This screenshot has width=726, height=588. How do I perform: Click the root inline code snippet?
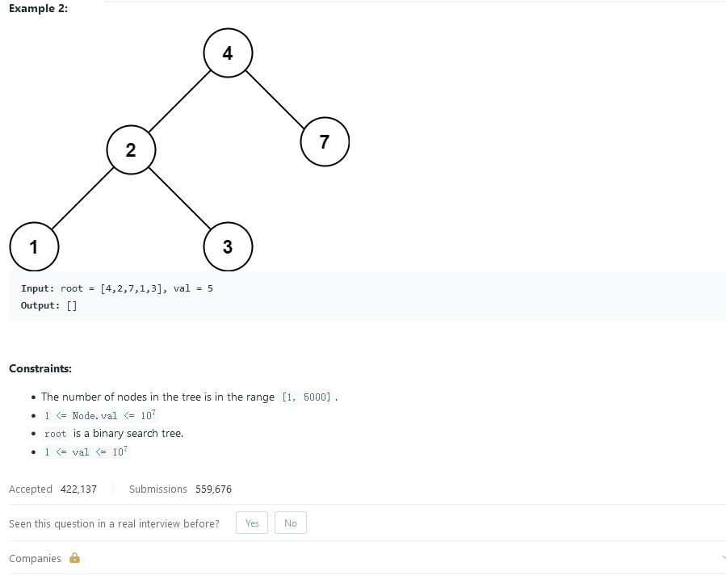point(56,434)
